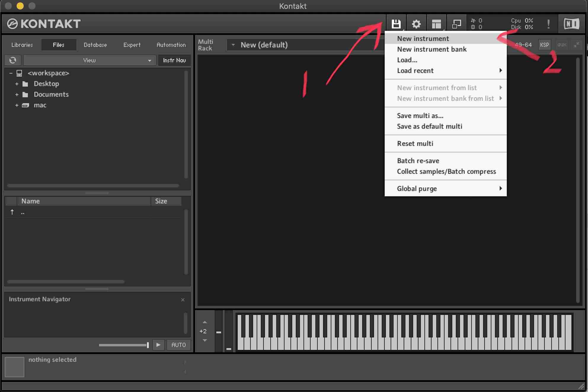
Task: Open the Load recent submenu
Action: 445,71
